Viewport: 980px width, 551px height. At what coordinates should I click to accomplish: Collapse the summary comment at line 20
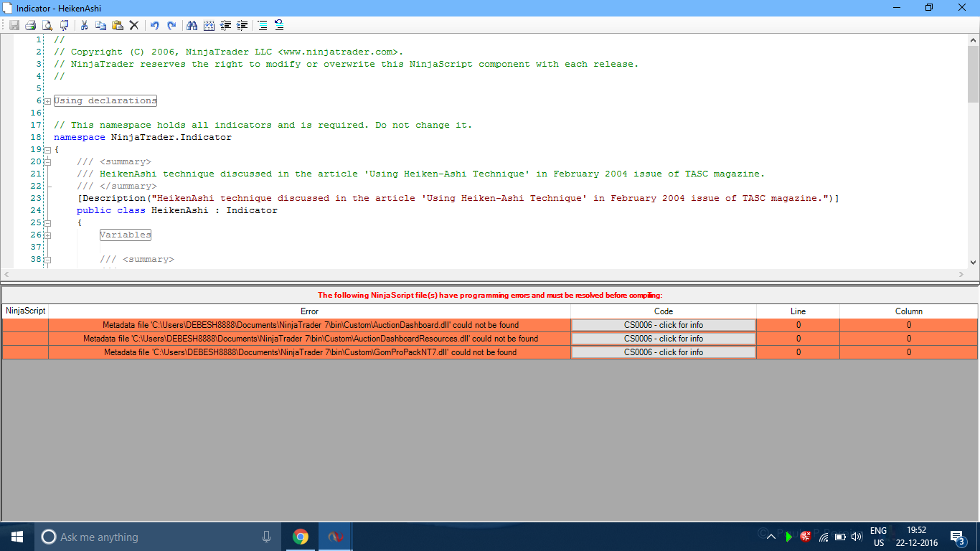[47, 162]
